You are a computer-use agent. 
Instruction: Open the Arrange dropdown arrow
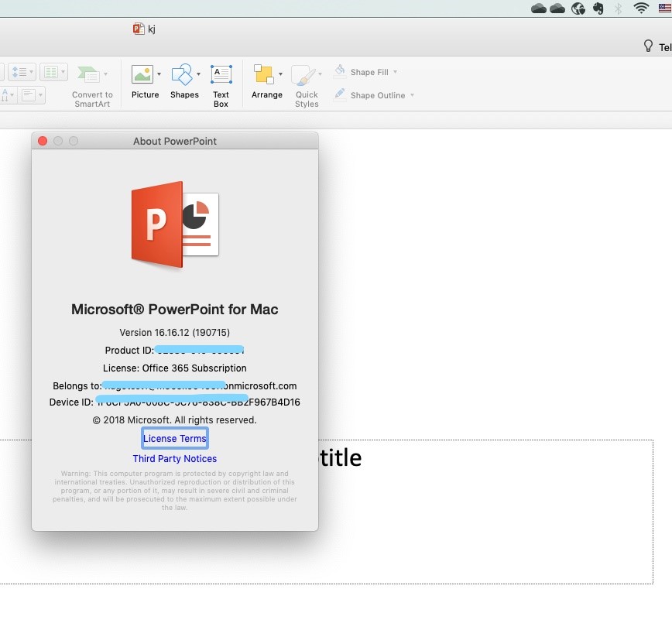(x=281, y=74)
